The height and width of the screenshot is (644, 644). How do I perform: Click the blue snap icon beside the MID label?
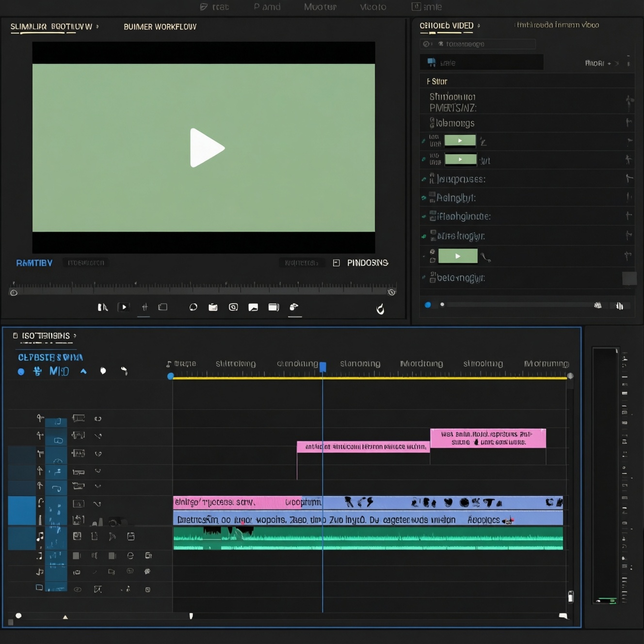[x=37, y=371]
